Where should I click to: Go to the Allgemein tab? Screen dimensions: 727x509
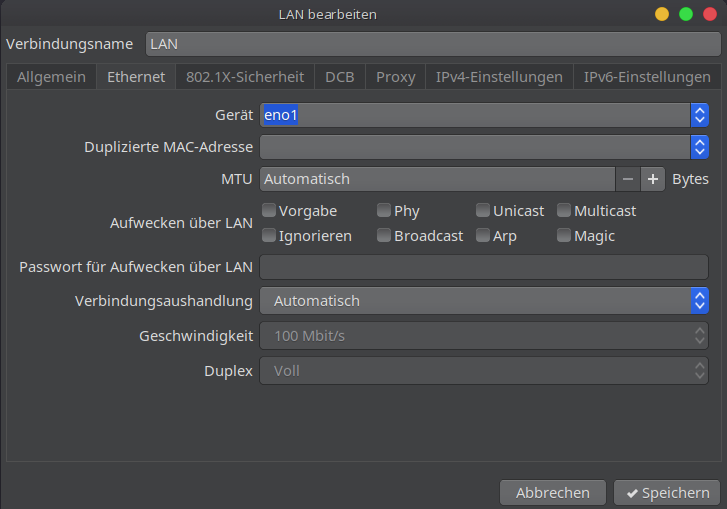(51, 77)
